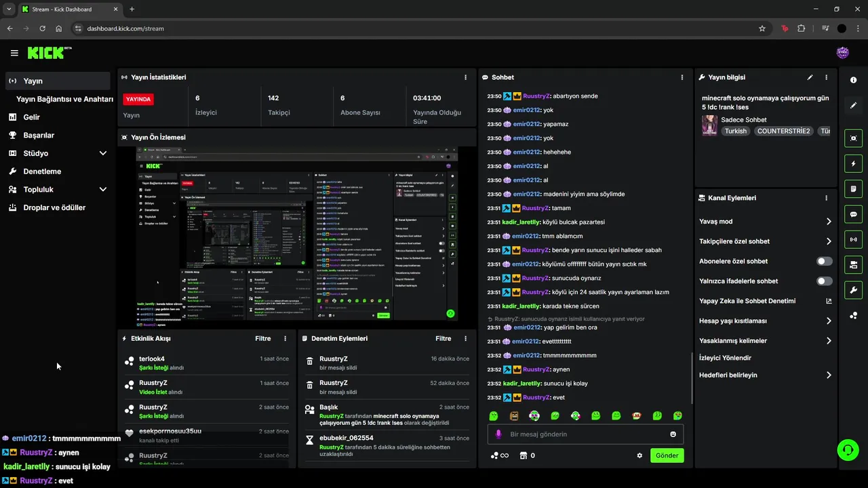
Task: Open Filtre in Denetim Eylemleri panel
Action: tap(443, 338)
